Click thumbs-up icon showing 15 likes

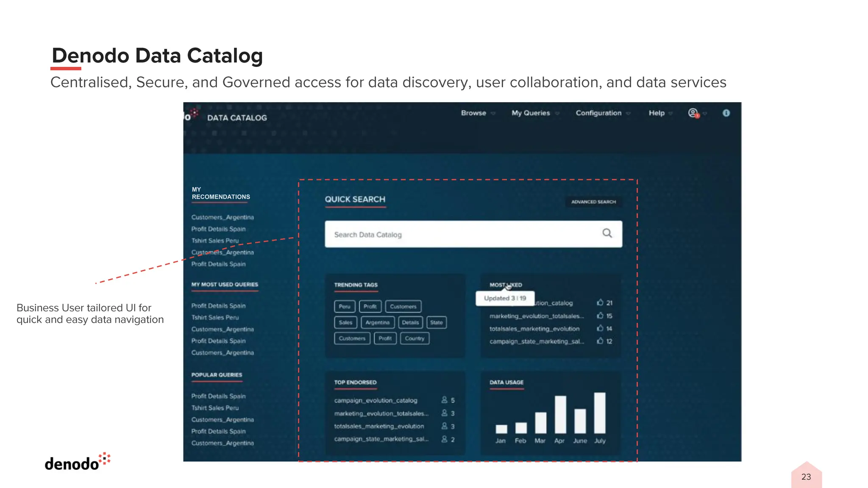tap(600, 316)
